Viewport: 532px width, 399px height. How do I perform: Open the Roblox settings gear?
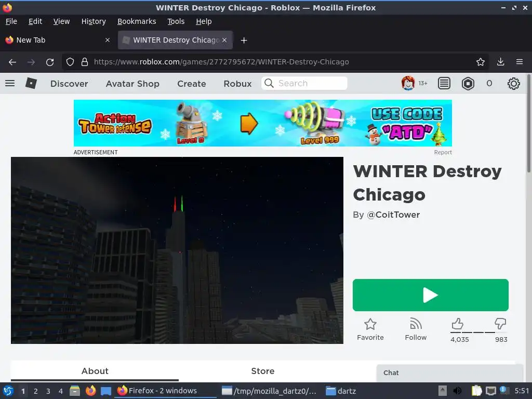tap(514, 83)
